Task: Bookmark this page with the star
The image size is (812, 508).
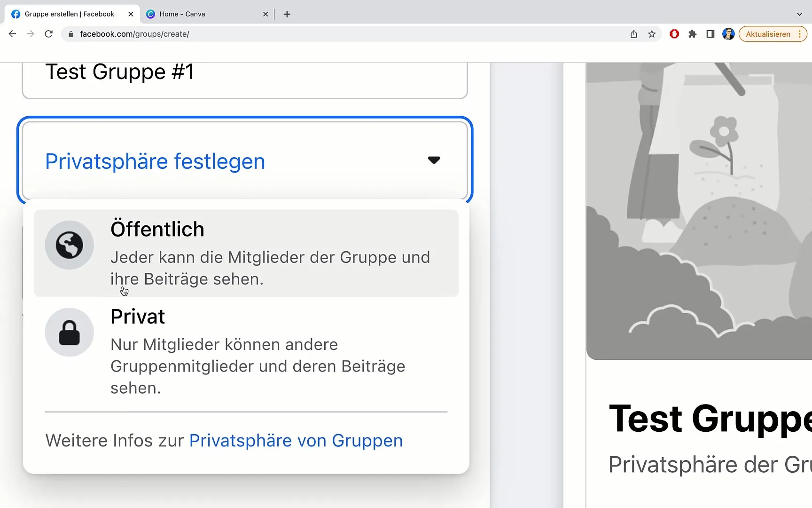Action: (652, 34)
